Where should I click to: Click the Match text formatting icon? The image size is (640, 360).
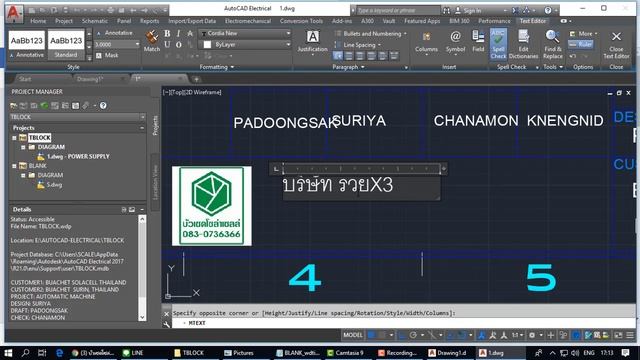point(152,41)
